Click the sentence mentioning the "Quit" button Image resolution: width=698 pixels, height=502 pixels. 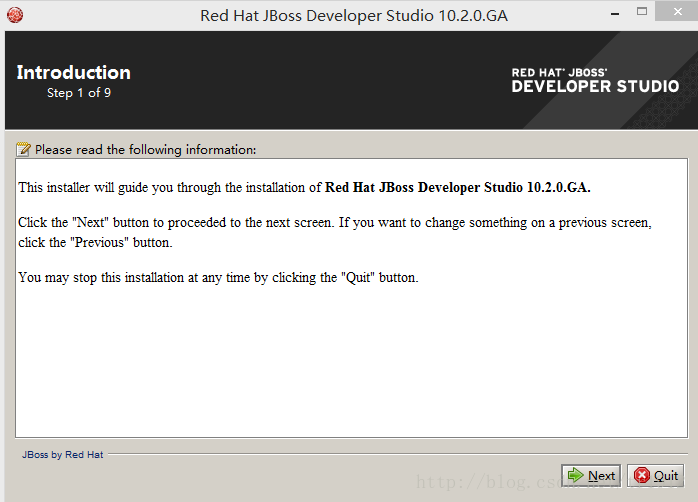pyautogui.click(x=218, y=278)
